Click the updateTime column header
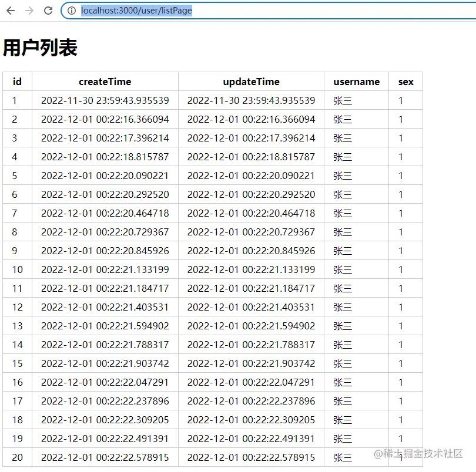This screenshot has height=472, width=476. point(251,82)
